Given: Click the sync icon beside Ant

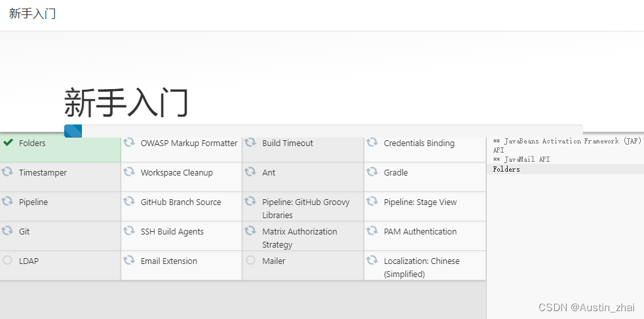Looking at the screenshot, I should (250, 172).
